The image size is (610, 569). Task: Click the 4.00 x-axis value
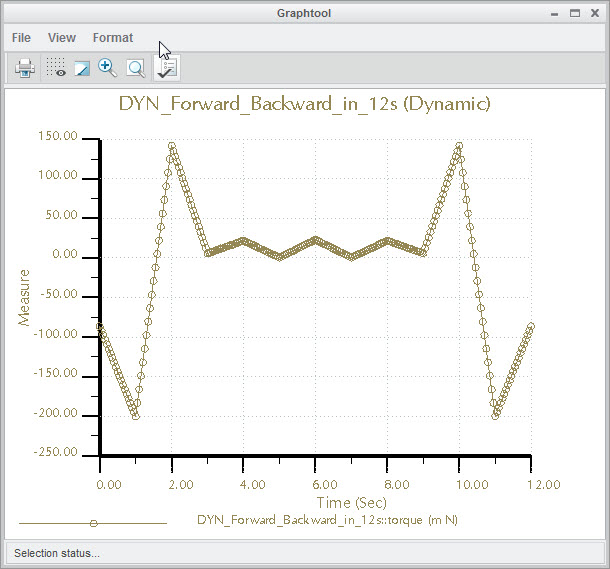253,485
